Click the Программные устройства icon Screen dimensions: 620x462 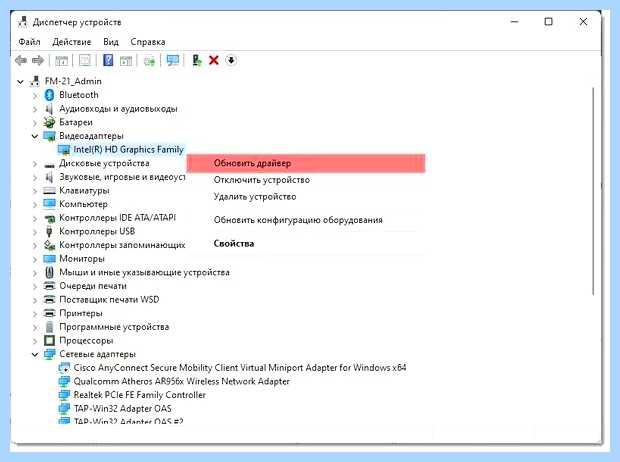click(49, 327)
